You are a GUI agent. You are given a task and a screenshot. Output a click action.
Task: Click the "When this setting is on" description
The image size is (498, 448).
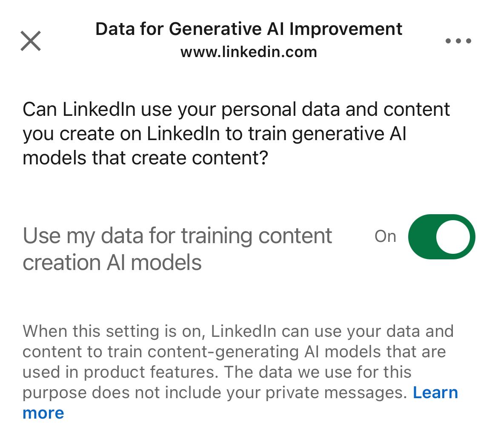114,331
